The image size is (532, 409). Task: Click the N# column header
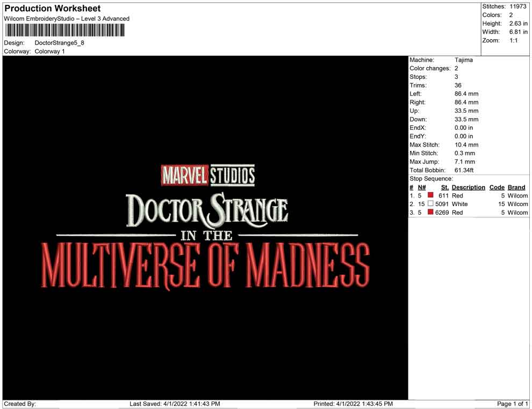pyautogui.click(x=422, y=187)
